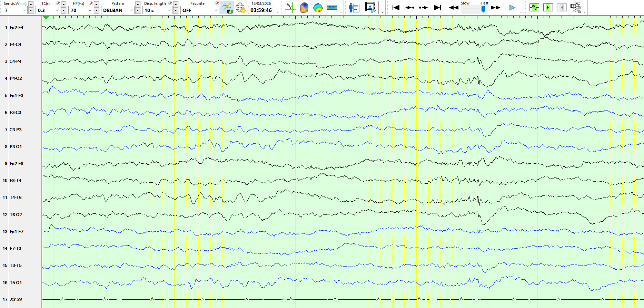The width and height of the screenshot is (644, 308).
Task: Step Pattern to the previous montage
Action: coord(138,4)
